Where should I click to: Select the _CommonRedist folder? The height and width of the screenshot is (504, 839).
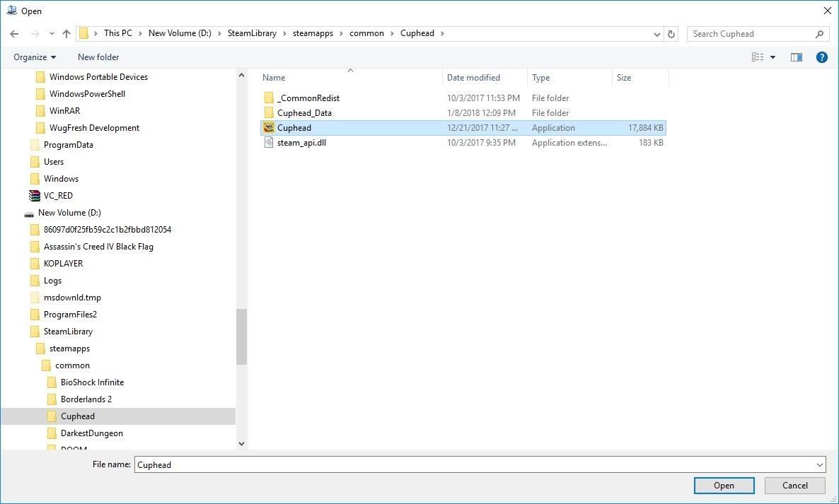tap(308, 98)
